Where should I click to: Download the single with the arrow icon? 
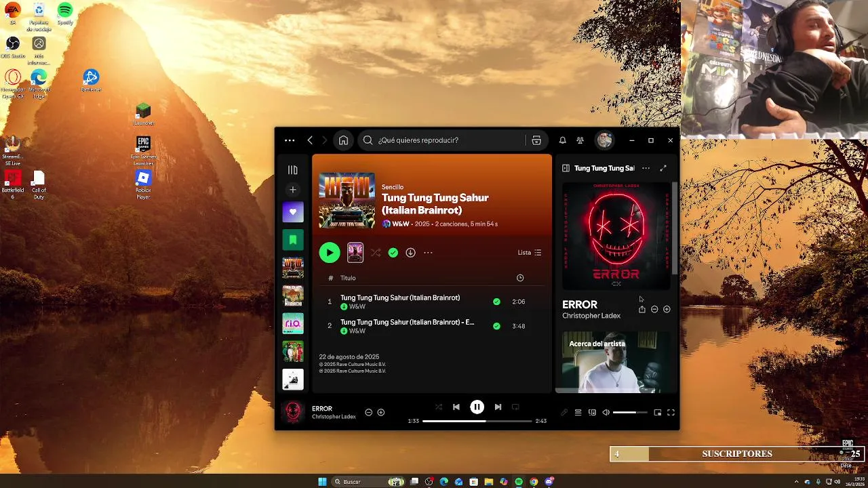410,253
